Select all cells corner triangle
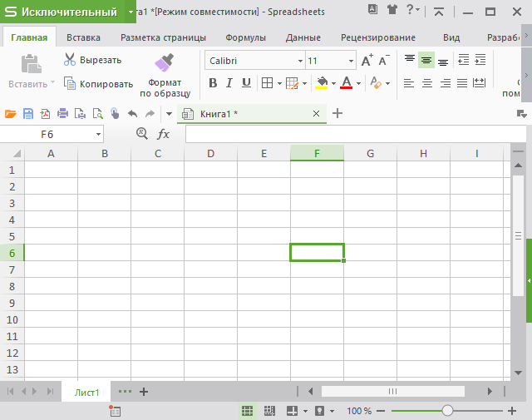 tap(17, 154)
